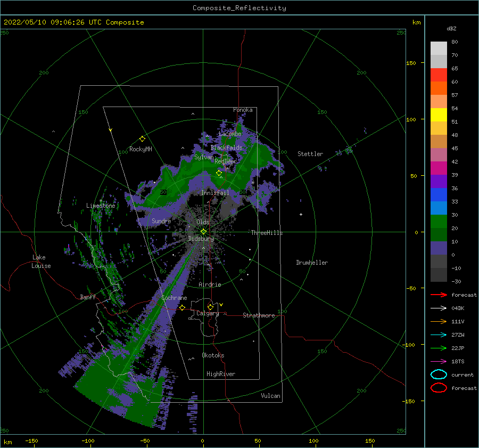The height and width of the screenshot is (448, 479).
Task: Click the Cochrane label
Action: pyautogui.click(x=174, y=298)
